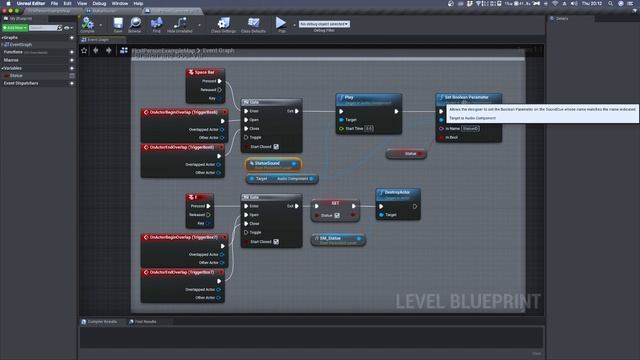The image size is (640, 360).
Task: Click the StatueSound node output pin
Action: point(294,163)
